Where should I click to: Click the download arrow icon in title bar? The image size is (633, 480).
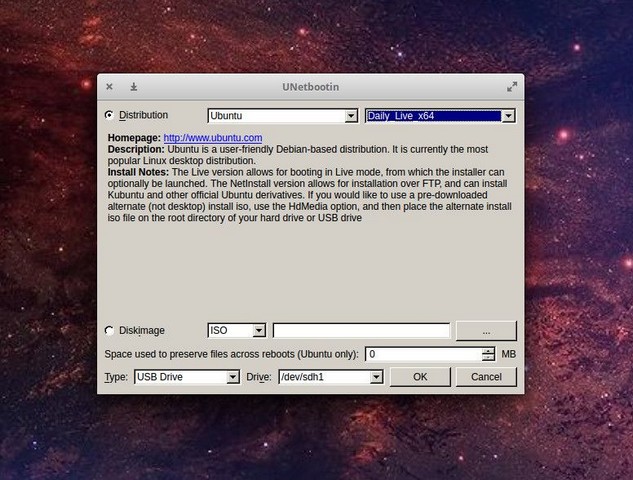(x=134, y=87)
